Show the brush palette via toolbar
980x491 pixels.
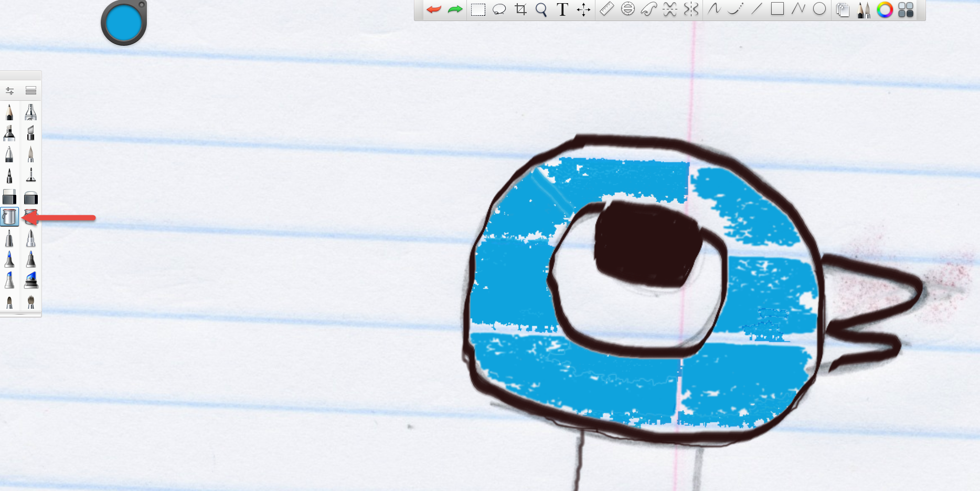coord(864,9)
